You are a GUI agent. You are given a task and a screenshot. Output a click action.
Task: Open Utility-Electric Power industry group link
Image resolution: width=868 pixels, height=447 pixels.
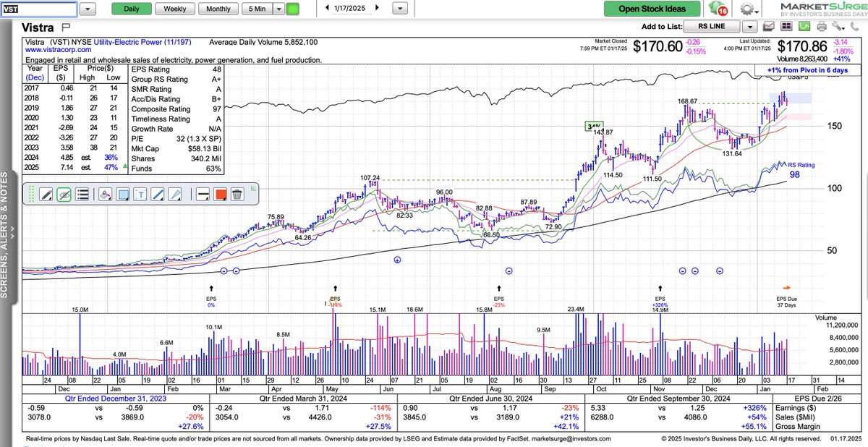pyautogui.click(x=144, y=43)
